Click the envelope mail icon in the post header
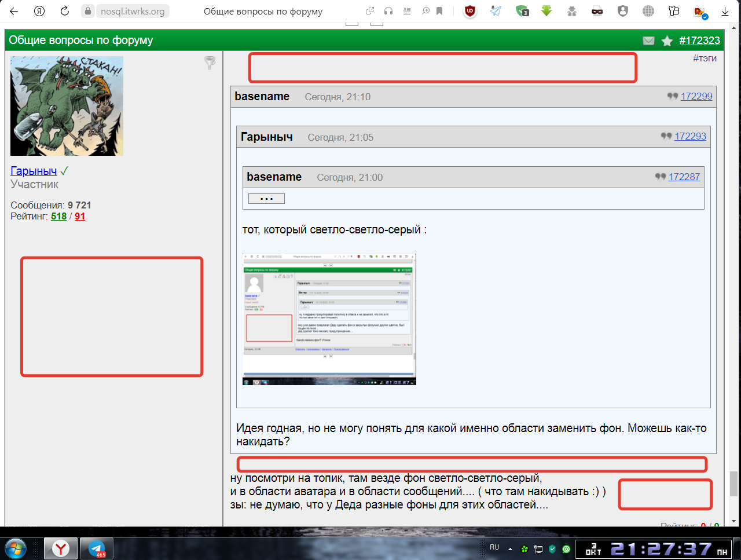Viewport: 741px width, 560px height. pyautogui.click(x=648, y=41)
